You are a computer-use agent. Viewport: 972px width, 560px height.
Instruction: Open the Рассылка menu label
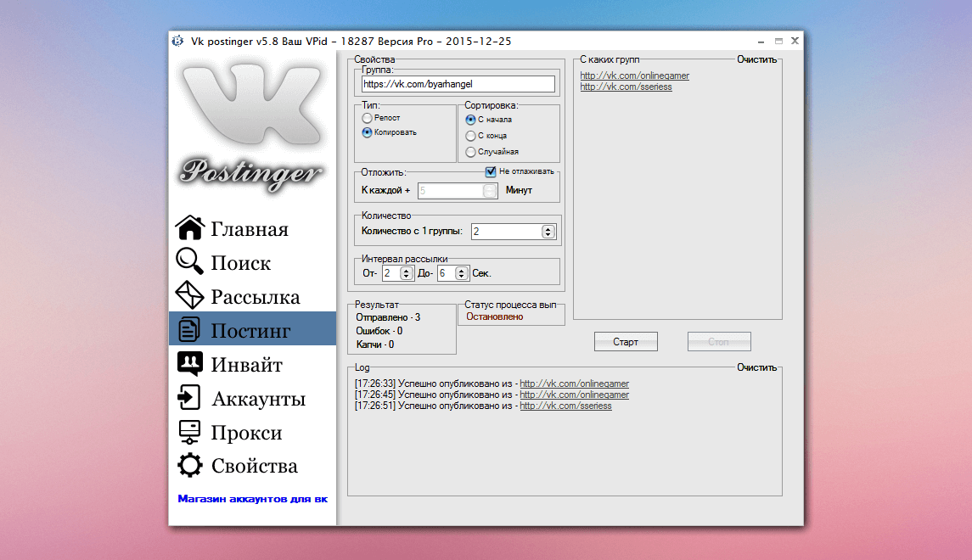256,297
